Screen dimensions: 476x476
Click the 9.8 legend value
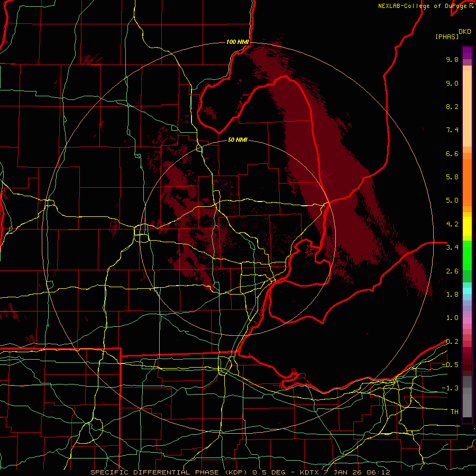coord(452,59)
